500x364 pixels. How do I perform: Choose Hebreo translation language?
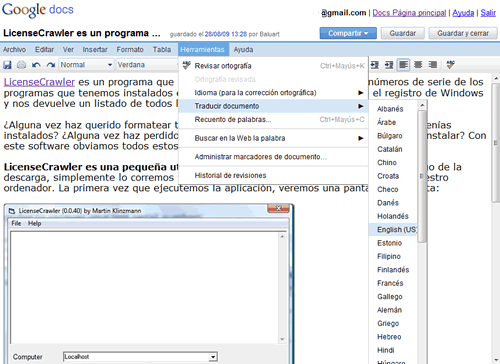tap(393, 337)
